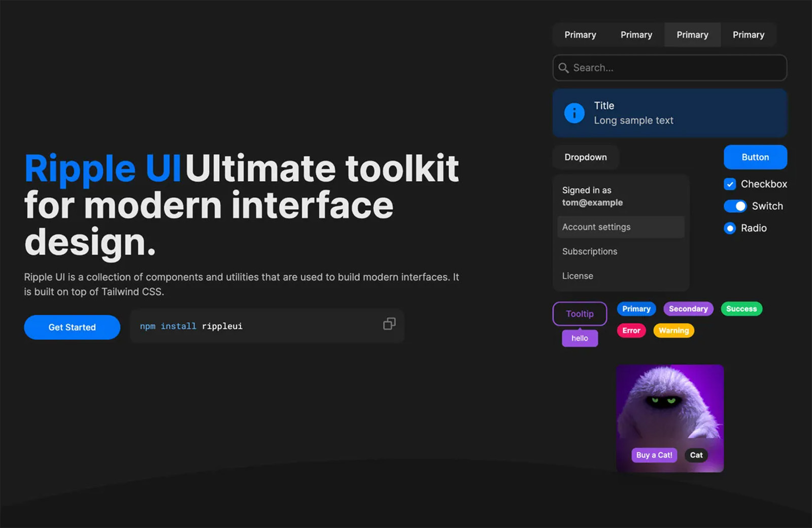Viewport: 812px width, 528px height.
Task: Choose Account settings from the menu
Action: click(x=621, y=227)
